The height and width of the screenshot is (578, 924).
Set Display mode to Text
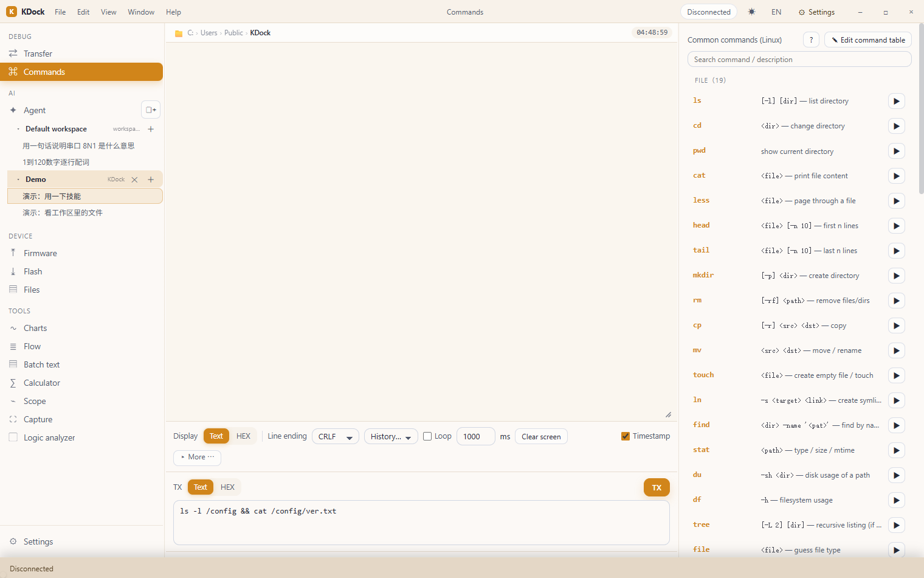coord(216,436)
